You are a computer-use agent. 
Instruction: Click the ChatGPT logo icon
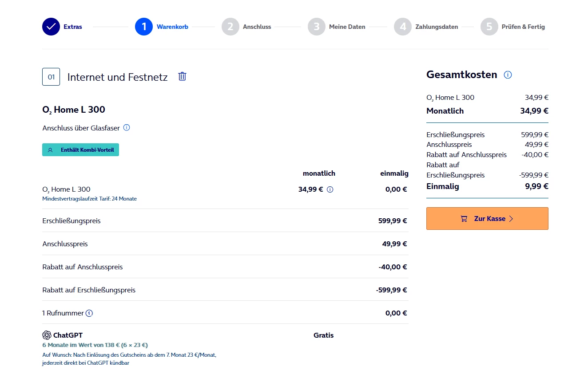click(x=47, y=335)
